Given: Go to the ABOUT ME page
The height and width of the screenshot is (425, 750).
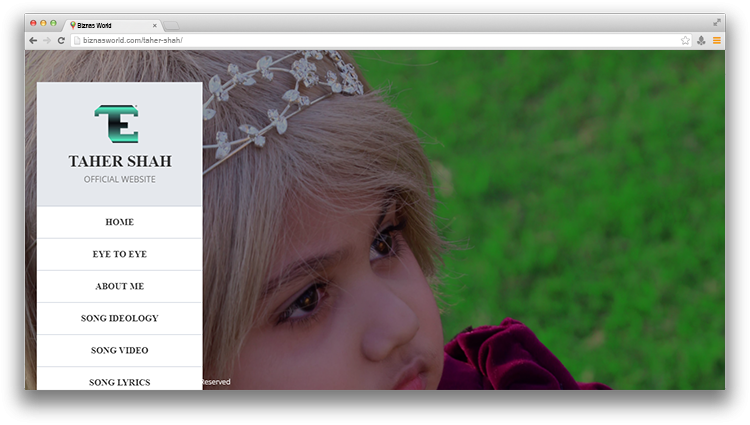Looking at the screenshot, I should point(120,286).
